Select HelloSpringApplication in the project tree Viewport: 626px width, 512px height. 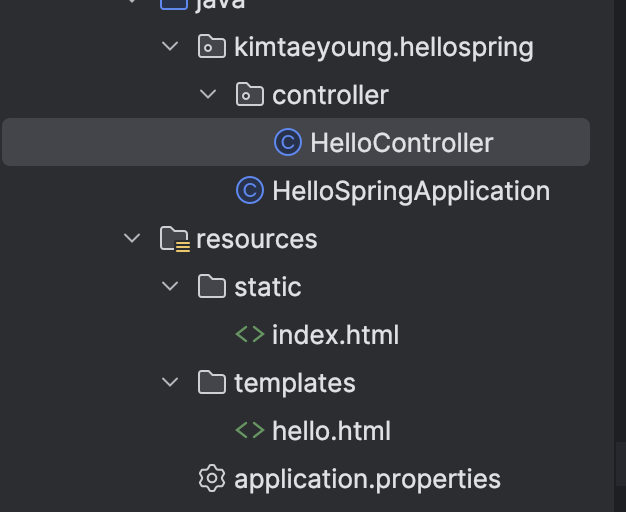pos(410,191)
